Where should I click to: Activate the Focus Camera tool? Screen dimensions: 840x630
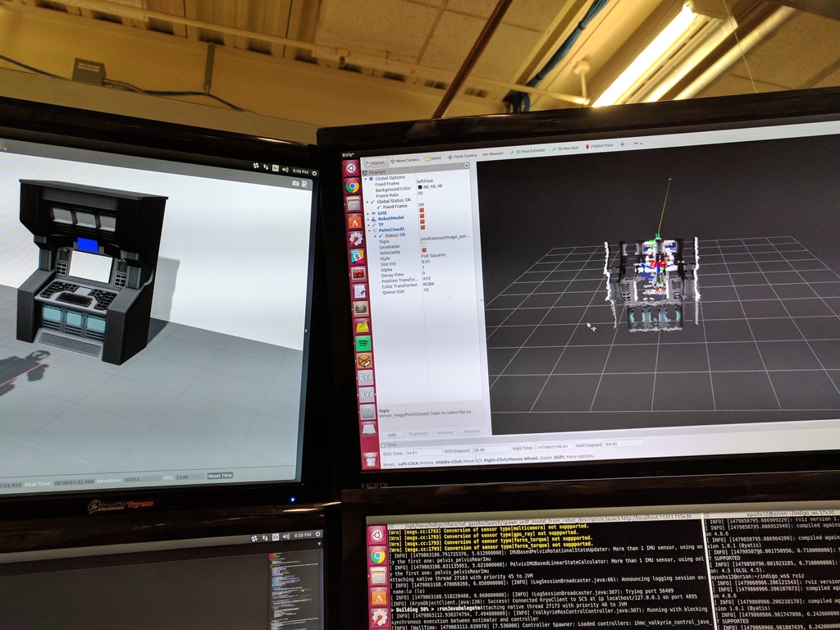pos(462,156)
